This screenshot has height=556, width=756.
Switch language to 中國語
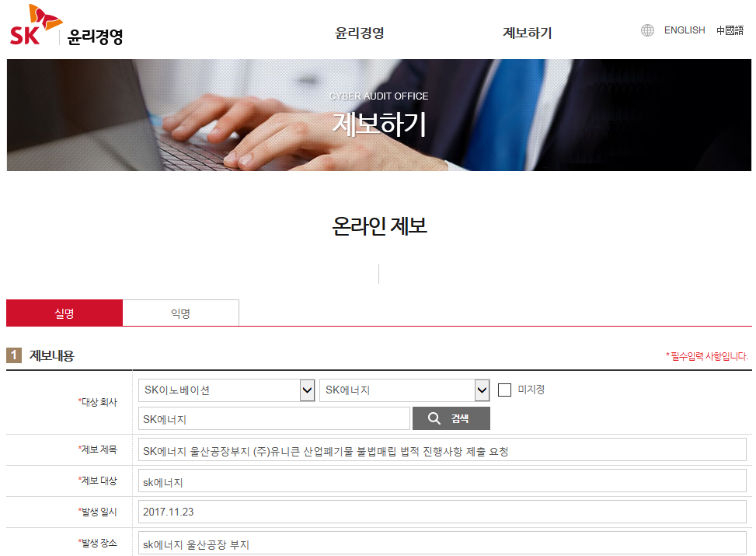(730, 30)
